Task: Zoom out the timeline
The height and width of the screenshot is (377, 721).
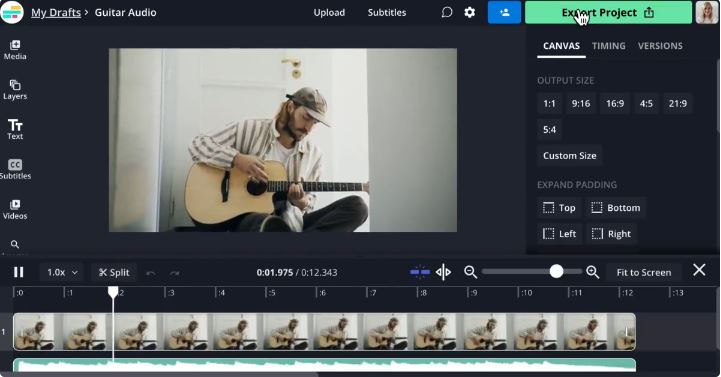Action: point(470,272)
